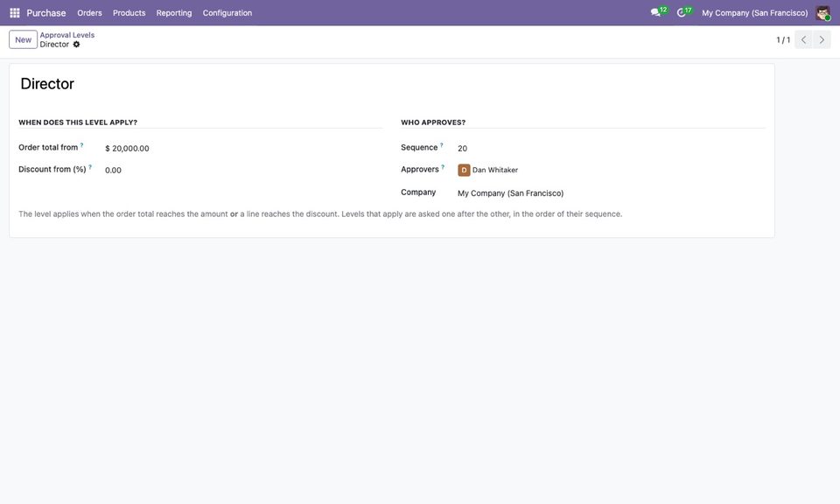Open the Orders menu
Screen dimensions: 840x504
click(x=89, y=13)
